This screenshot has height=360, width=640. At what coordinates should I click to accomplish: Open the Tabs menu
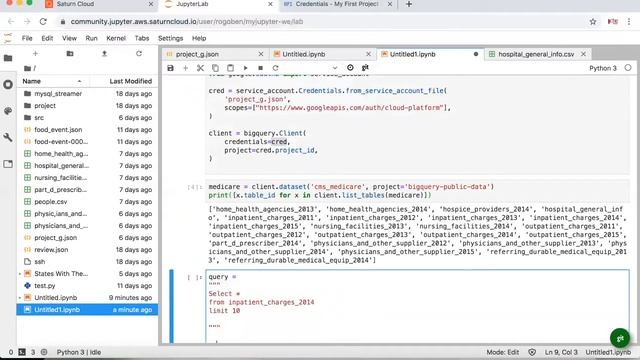coord(142,38)
